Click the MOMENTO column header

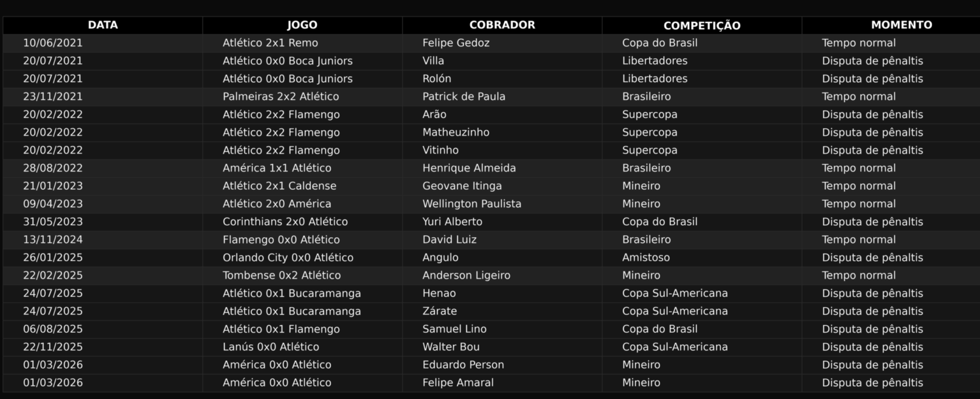[902, 25]
